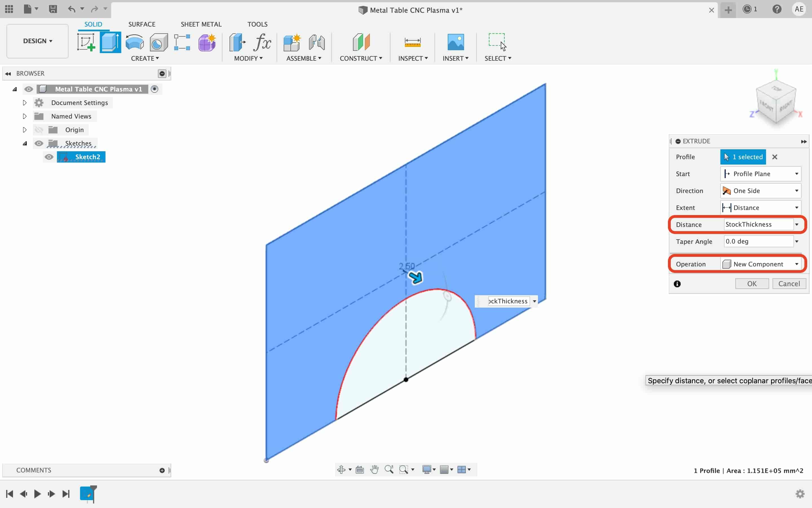Redo the last action
The height and width of the screenshot is (508, 812).
(x=95, y=9)
